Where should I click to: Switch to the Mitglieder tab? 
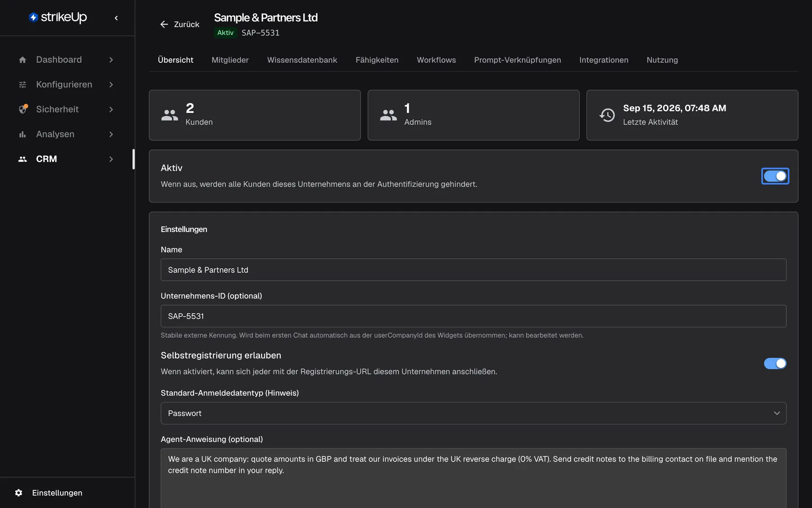[230, 60]
